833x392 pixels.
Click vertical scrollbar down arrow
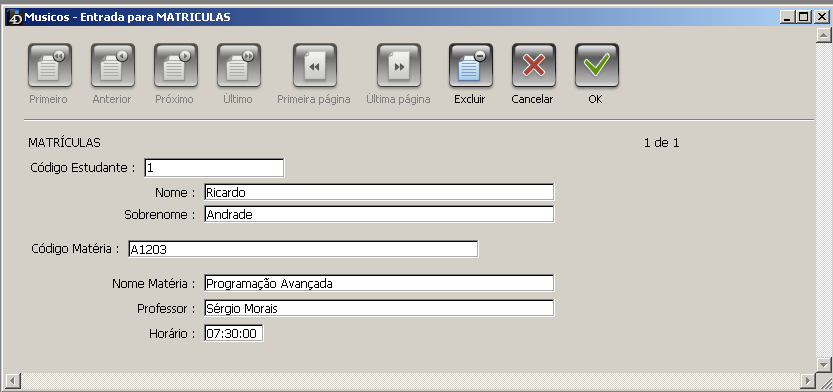[823, 364]
